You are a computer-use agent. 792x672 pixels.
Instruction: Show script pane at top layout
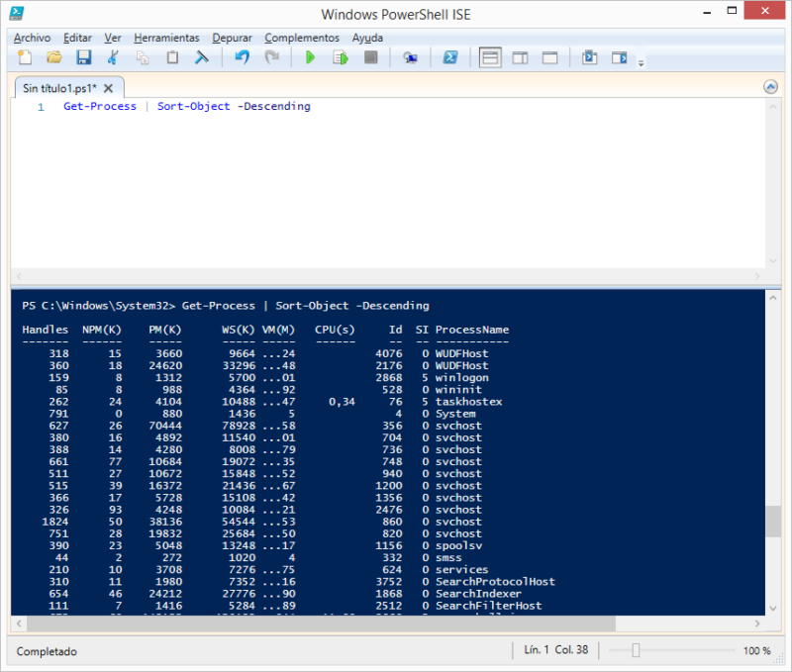(x=490, y=57)
